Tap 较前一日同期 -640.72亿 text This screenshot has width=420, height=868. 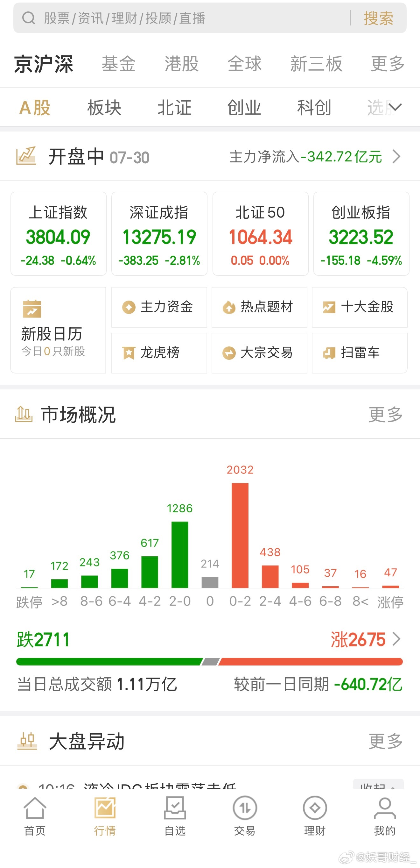pos(318,684)
